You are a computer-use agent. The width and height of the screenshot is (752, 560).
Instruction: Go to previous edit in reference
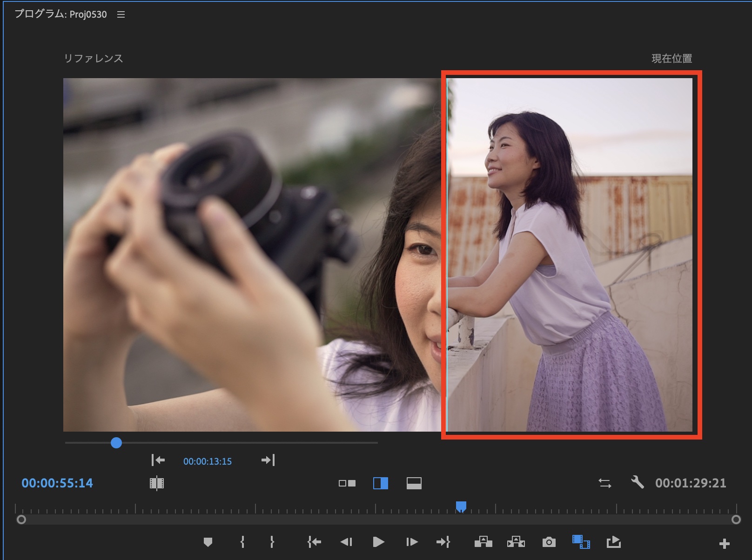(158, 460)
